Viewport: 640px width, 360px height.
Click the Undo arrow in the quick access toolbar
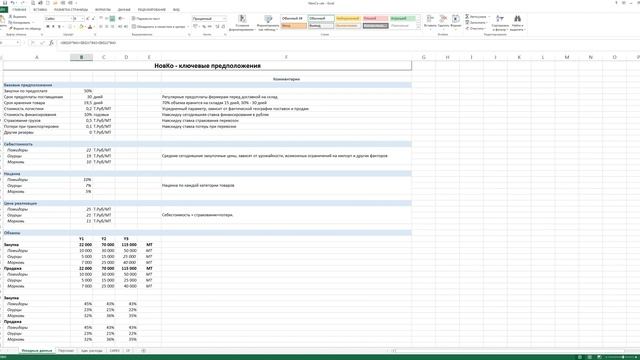pos(13,3)
